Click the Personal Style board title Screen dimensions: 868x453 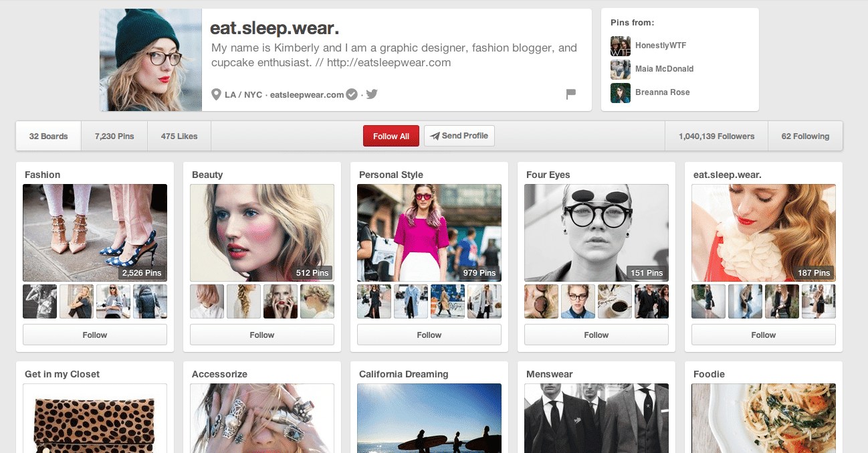pyautogui.click(x=391, y=175)
